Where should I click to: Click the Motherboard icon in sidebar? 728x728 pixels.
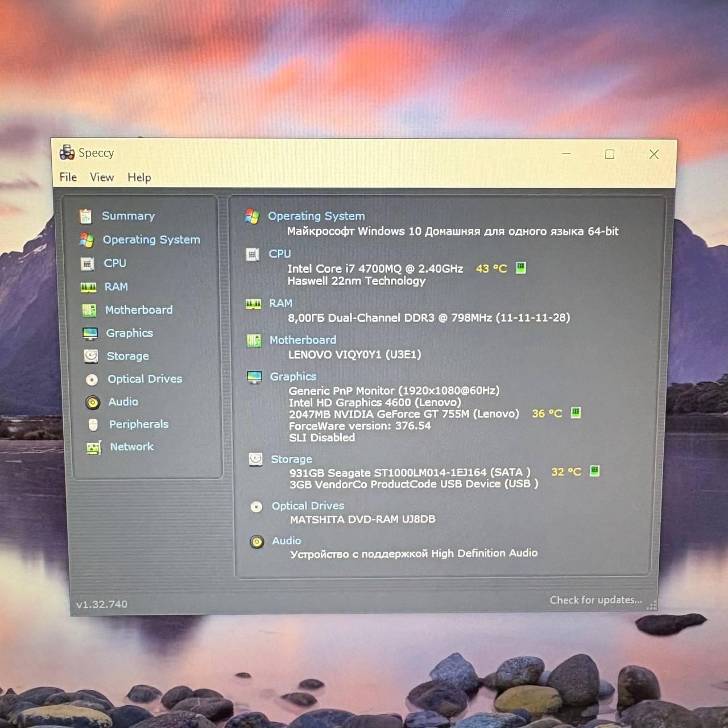pyautogui.click(x=89, y=310)
